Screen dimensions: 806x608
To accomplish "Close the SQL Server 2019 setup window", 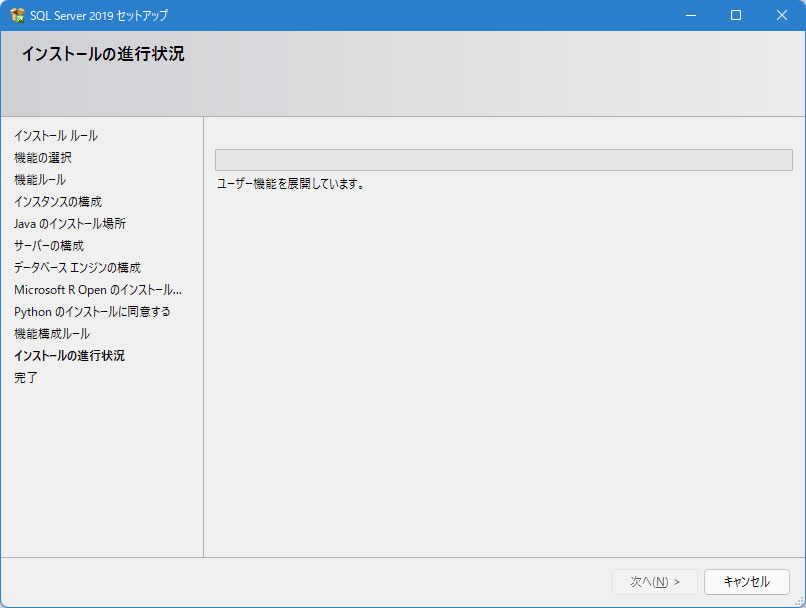I will [782, 15].
